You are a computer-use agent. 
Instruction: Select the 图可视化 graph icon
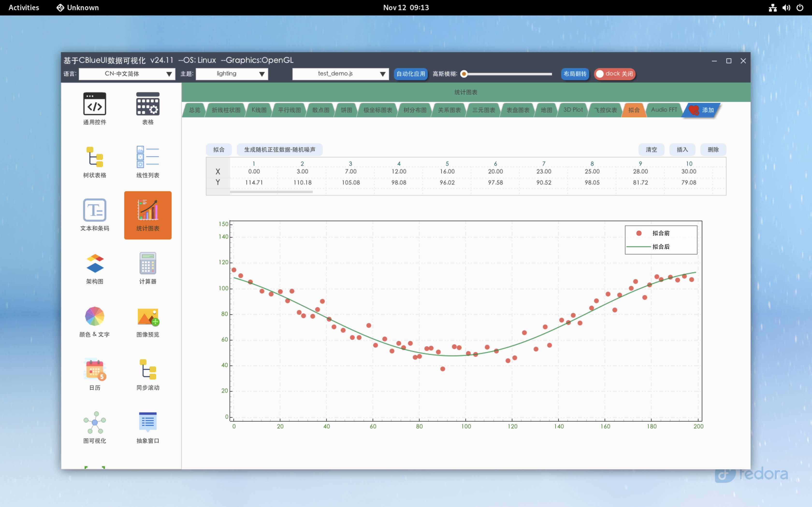pyautogui.click(x=95, y=422)
